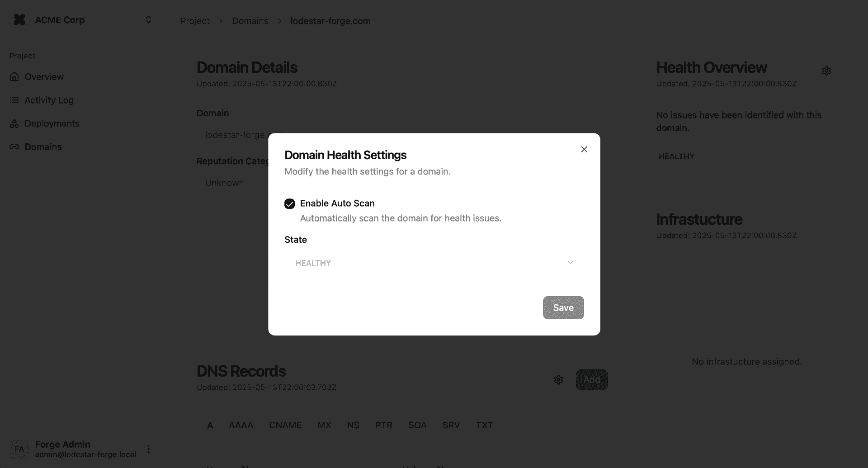The image size is (868, 468).
Task: Click the Domain Details heading
Action: point(247,67)
